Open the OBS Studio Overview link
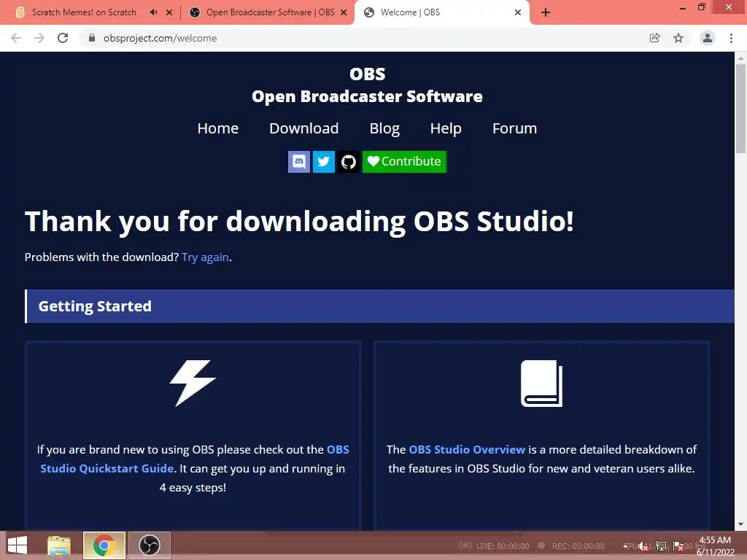The image size is (747, 560). [x=467, y=449]
